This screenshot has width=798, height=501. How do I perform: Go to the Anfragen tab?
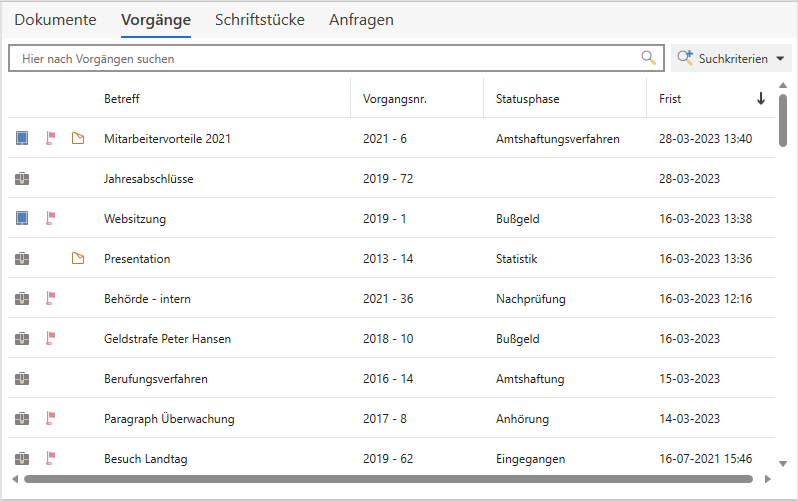point(361,20)
